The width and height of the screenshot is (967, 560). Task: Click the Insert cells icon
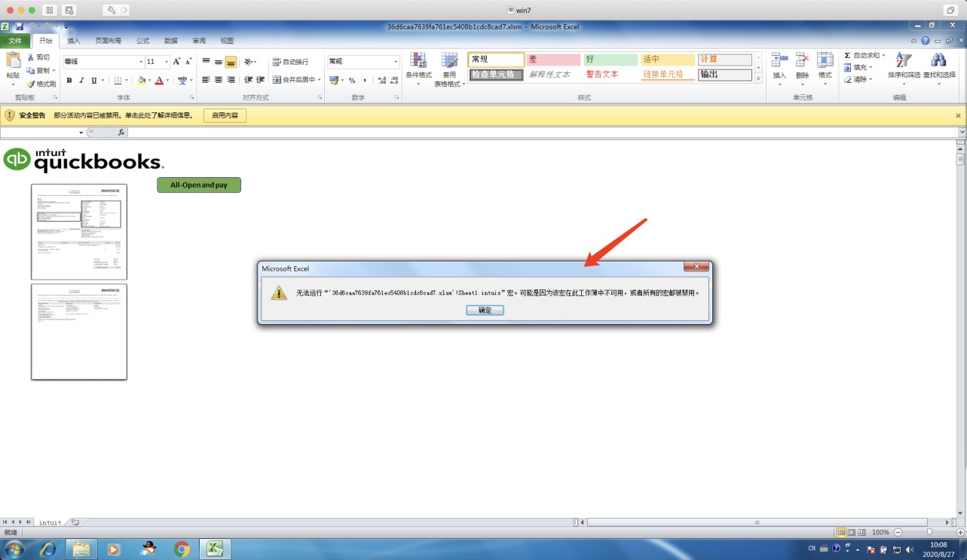coord(779,60)
